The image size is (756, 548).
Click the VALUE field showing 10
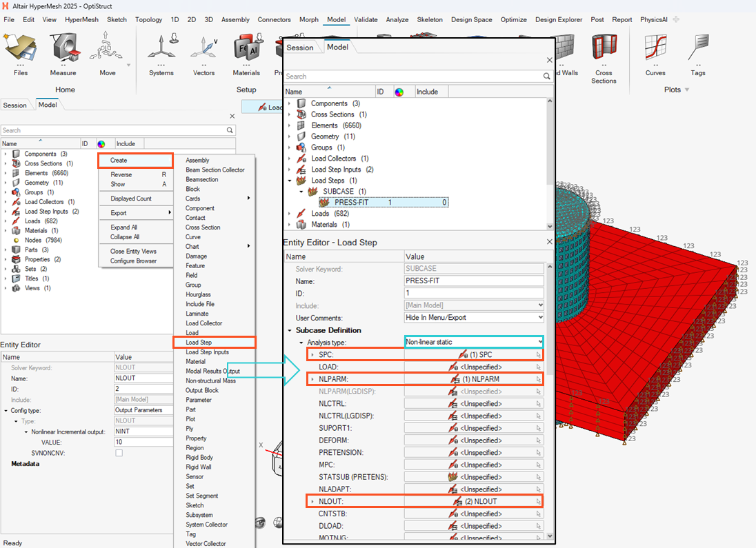[x=143, y=443]
